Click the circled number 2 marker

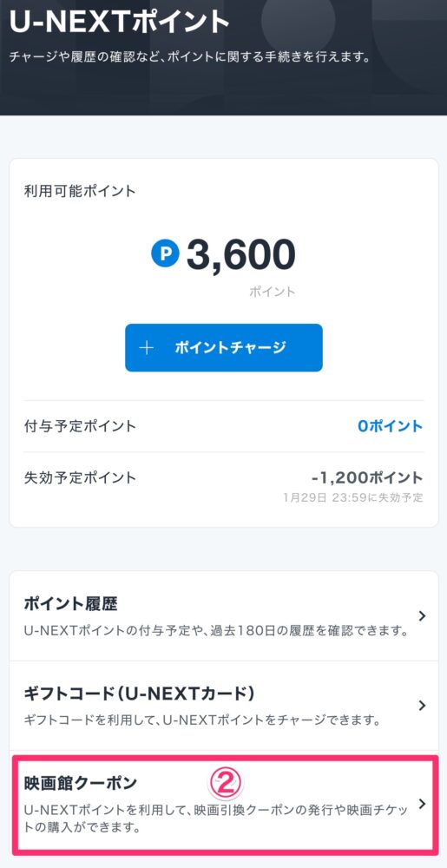pyautogui.click(x=225, y=783)
